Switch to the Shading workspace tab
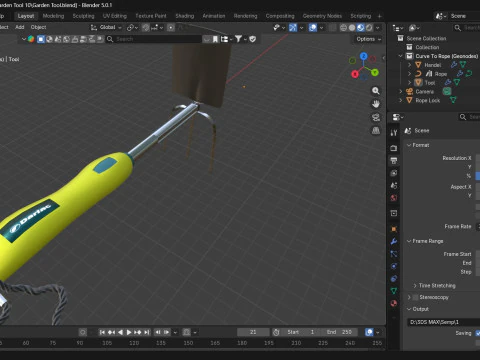 tap(185, 16)
